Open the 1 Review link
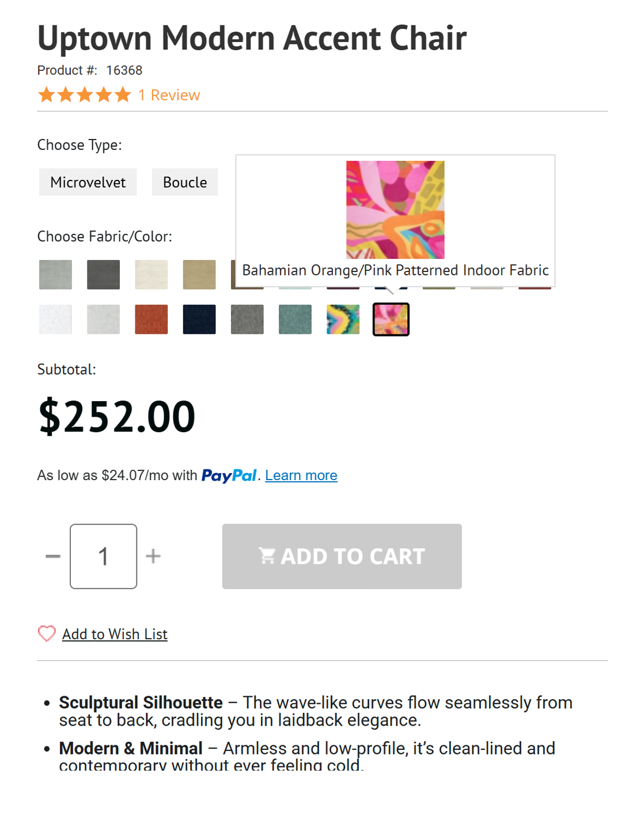 point(168,94)
